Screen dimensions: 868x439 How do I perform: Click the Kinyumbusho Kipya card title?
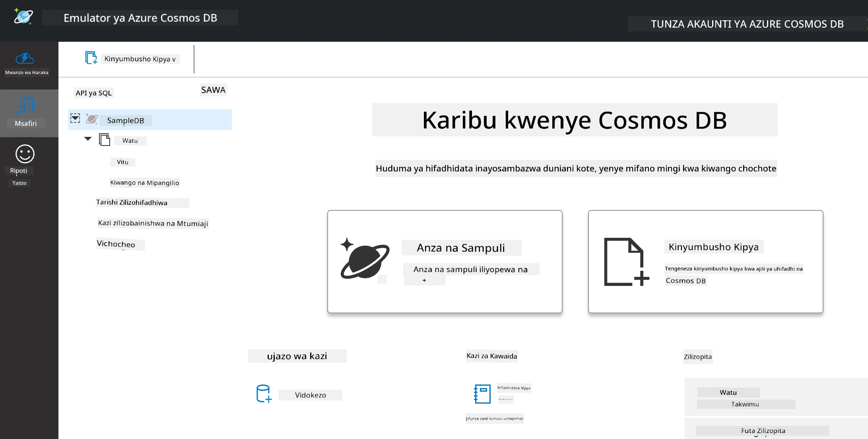point(714,247)
